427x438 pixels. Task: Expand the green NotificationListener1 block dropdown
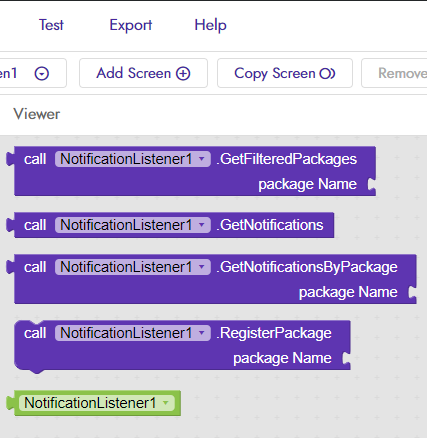166,403
